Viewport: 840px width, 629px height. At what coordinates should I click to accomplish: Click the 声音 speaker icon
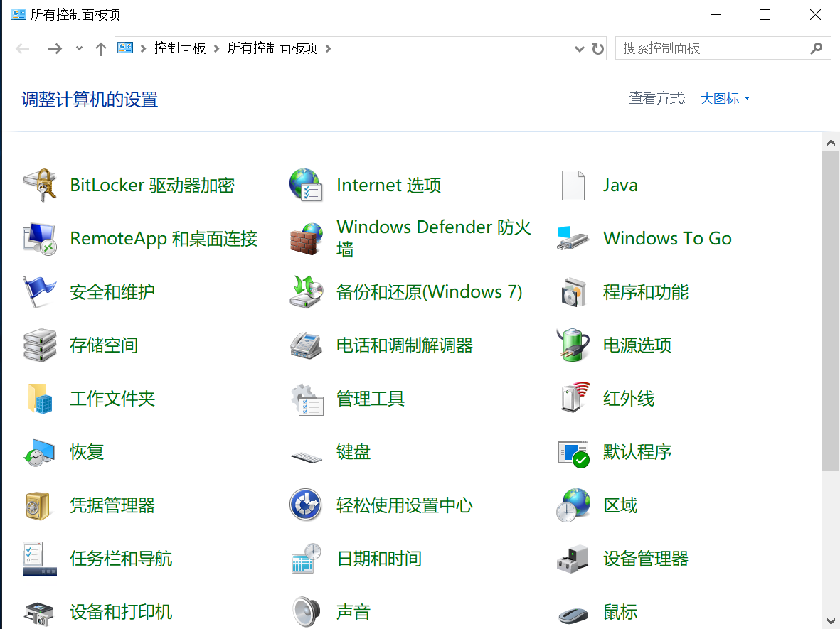click(x=306, y=611)
